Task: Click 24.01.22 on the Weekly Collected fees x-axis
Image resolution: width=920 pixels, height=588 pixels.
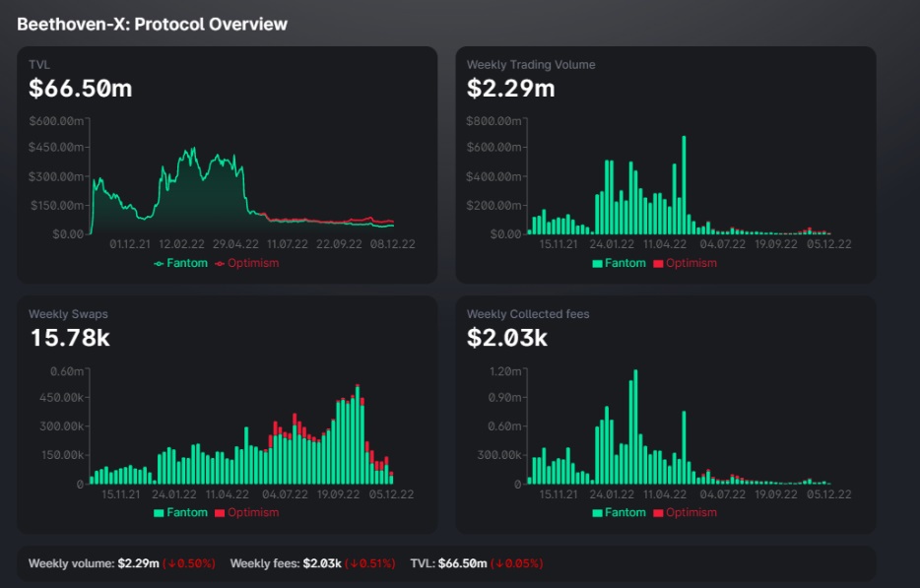Action: click(x=612, y=494)
